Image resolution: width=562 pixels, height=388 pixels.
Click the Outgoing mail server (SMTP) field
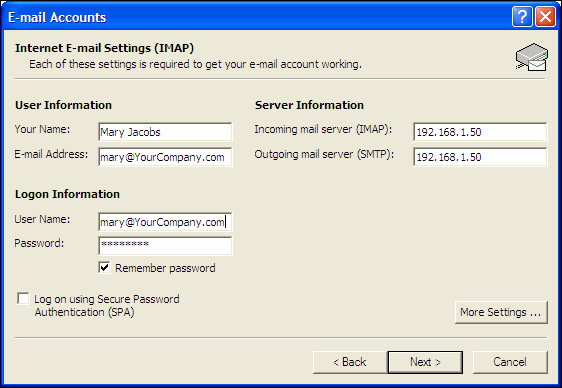(480, 157)
